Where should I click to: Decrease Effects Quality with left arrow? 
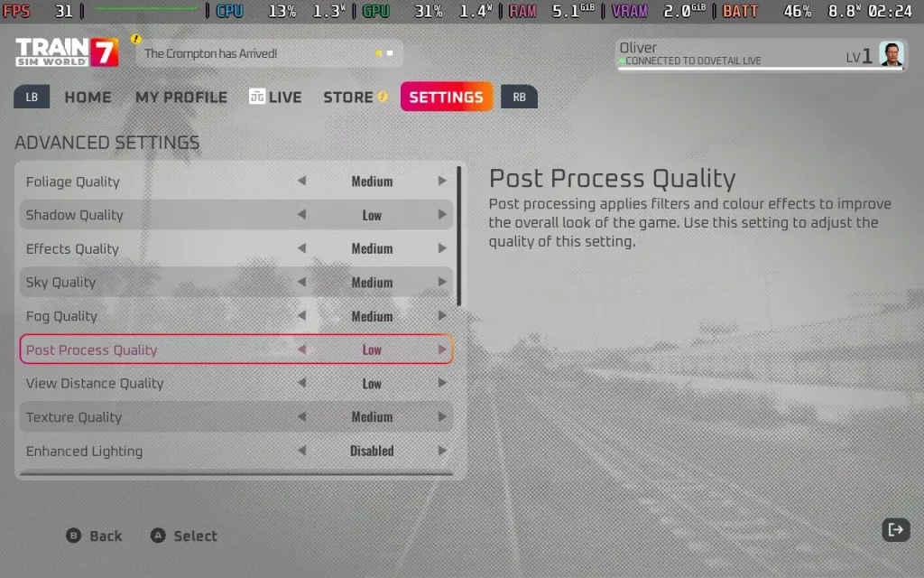(301, 248)
